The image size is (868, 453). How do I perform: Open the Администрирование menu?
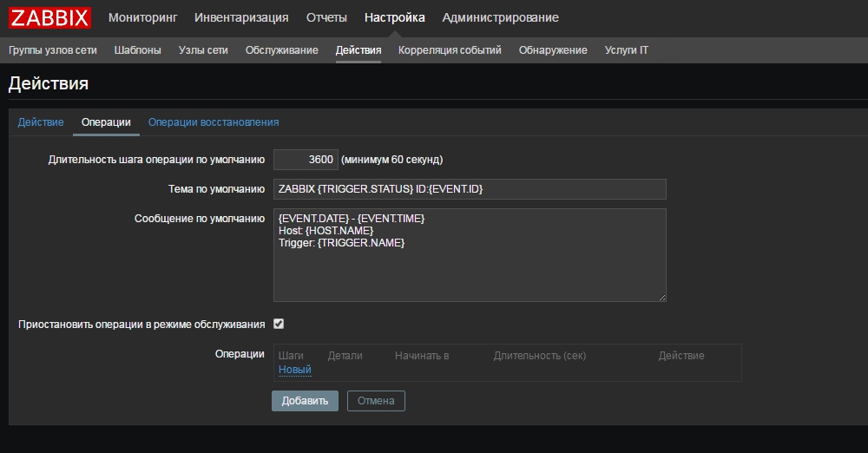501,17
